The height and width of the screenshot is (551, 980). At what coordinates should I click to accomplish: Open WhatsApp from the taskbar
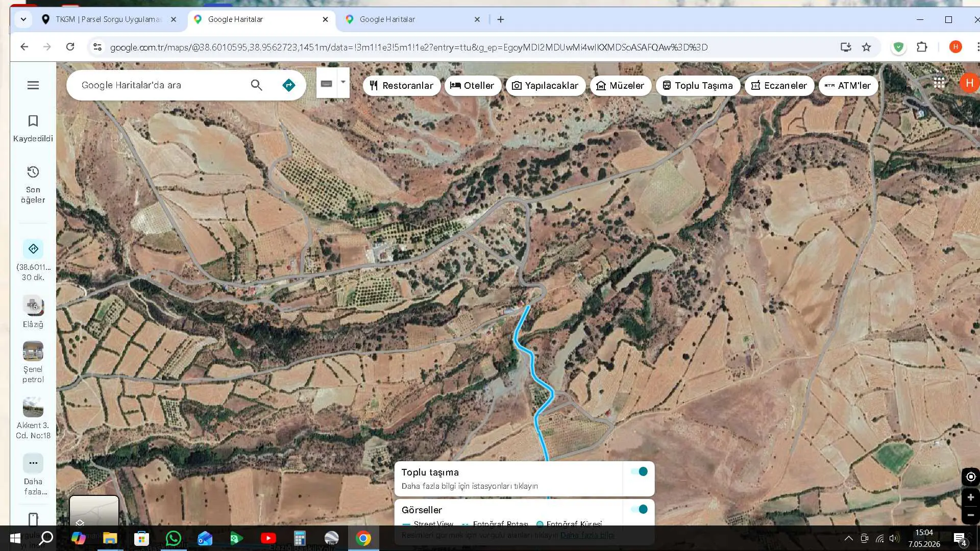174,538
